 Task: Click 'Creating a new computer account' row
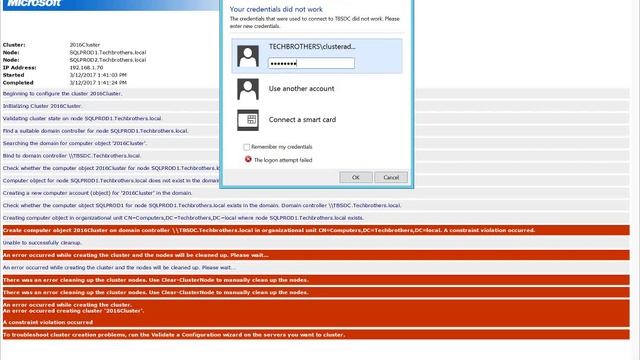tap(316, 193)
